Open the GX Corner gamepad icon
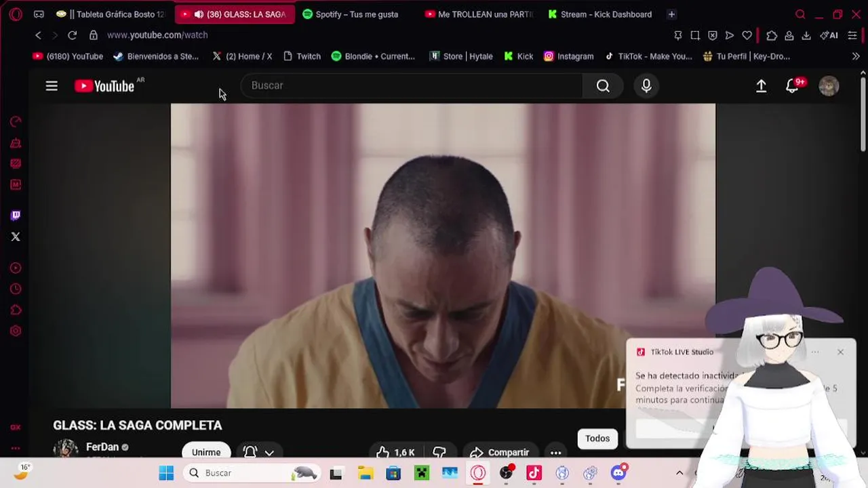This screenshot has width=868, height=488. click(x=39, y=14)
